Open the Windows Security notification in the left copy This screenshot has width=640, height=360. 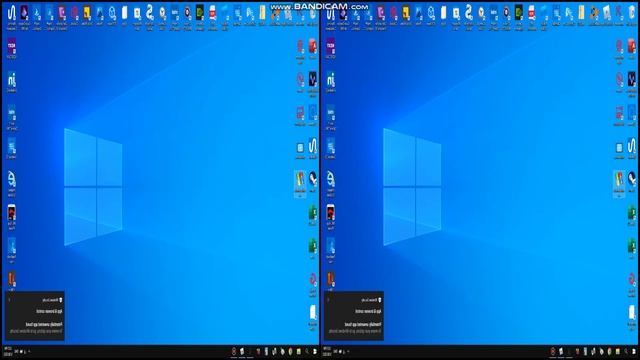35,316
